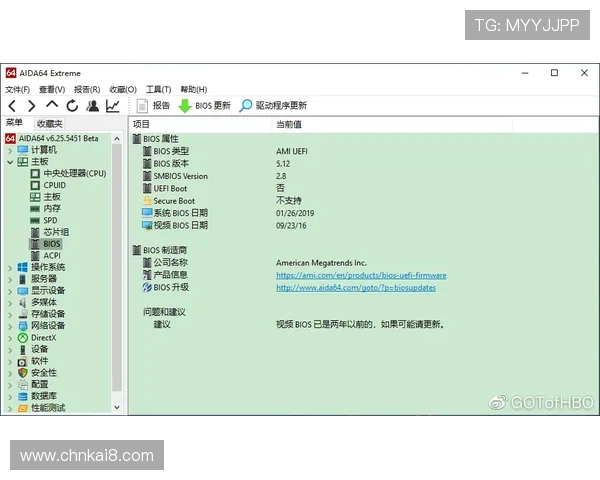
Task: Click the American Megatrends Inc. value
Action: pyautogui.click(x=321, y=263)
